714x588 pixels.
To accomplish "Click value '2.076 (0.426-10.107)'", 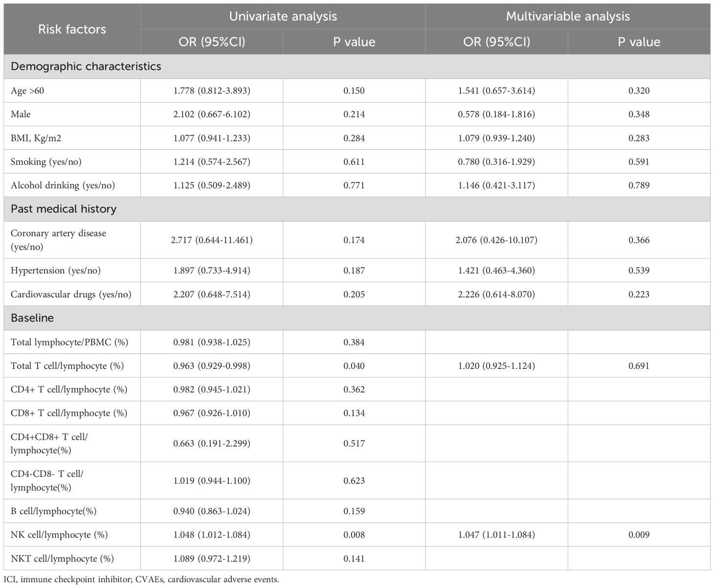I will pos(496,240).
